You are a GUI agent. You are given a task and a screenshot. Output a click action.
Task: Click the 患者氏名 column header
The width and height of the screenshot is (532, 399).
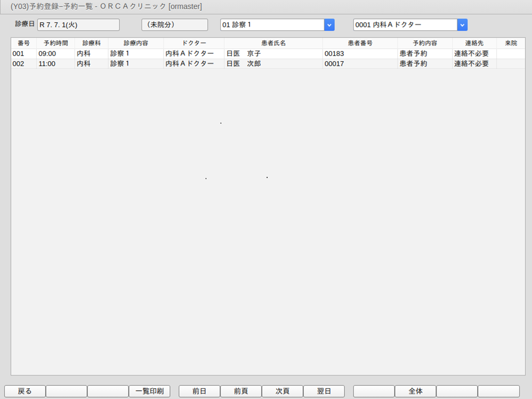pos(273,43)
